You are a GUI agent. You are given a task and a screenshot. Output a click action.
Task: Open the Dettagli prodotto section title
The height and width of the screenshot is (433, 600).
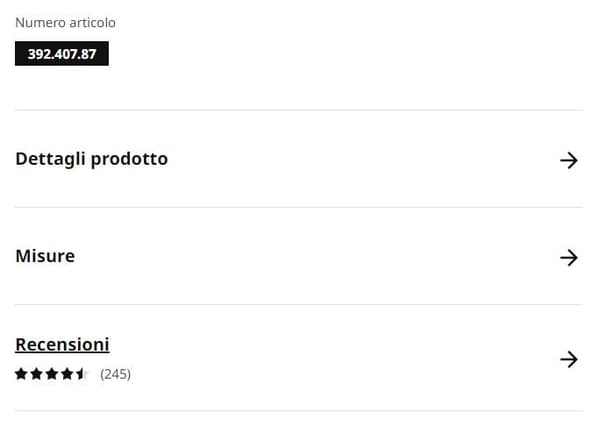[x=91, y=159]
